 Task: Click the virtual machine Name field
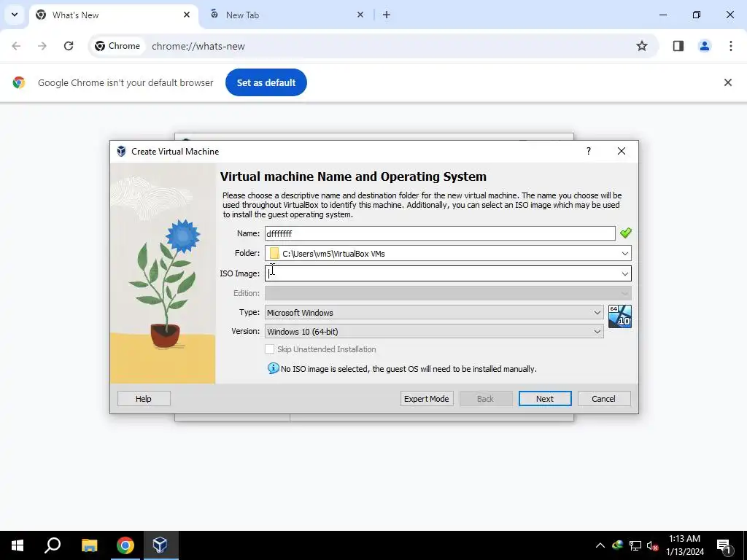click(440, 233)
